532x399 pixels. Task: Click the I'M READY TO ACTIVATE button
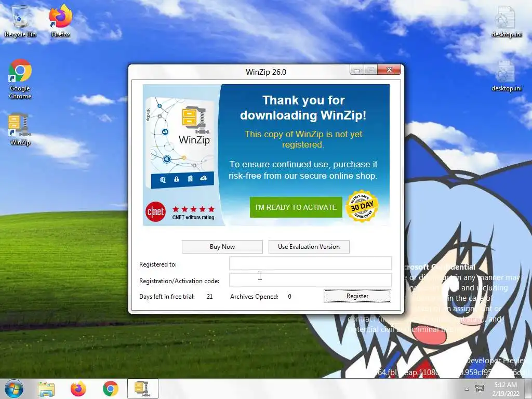296,207
